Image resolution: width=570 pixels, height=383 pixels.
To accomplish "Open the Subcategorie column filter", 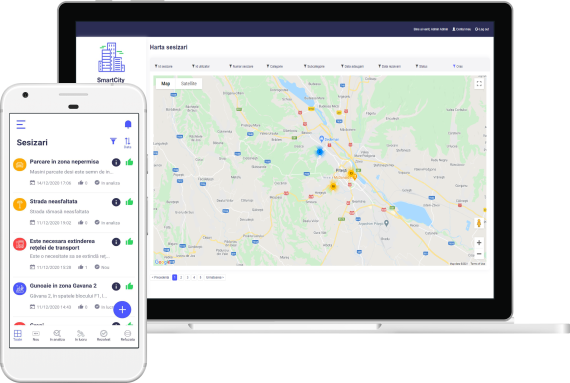I will [314, 66].
